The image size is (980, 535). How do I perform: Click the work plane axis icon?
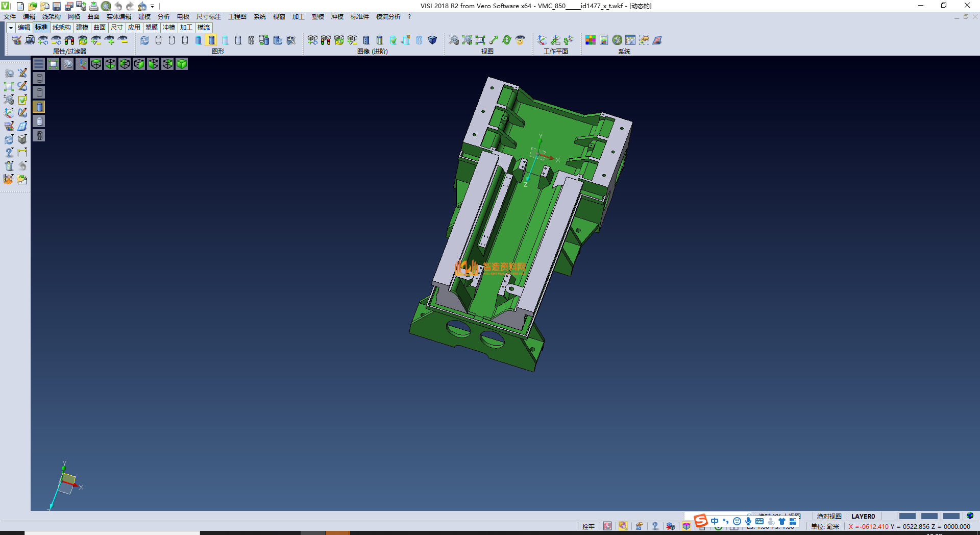tap(542, 40)
